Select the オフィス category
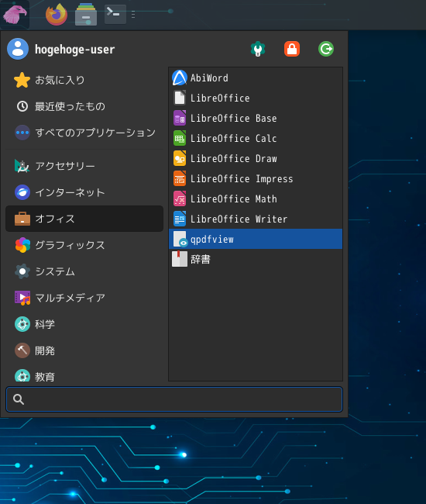Image resolution: width=426 pixels, height=504 pixels. coord(84,219)
